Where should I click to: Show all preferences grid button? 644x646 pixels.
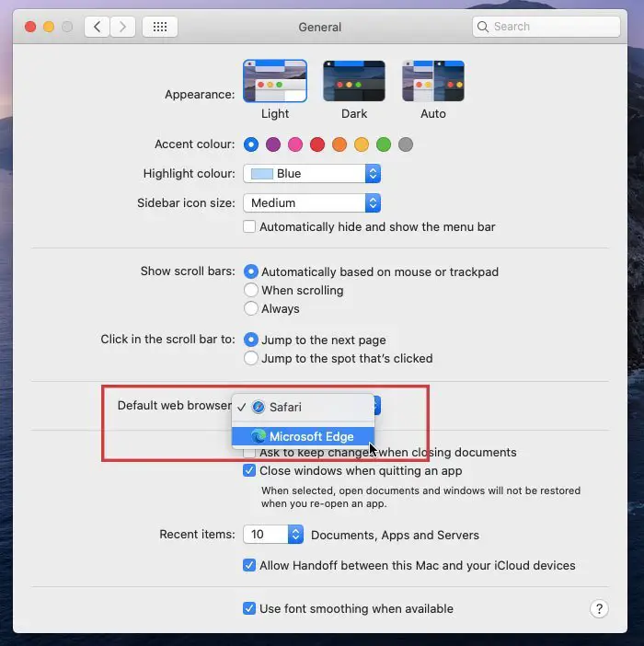pos(160,27)
